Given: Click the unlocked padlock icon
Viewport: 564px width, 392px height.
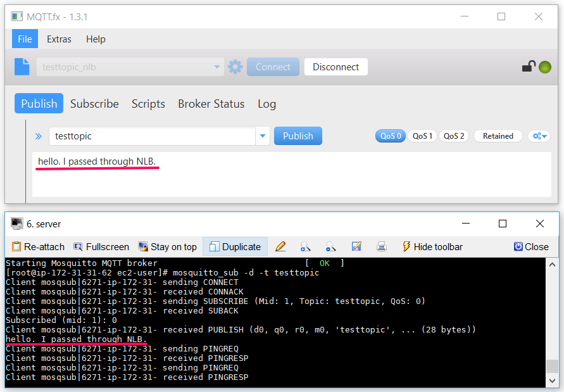Looking at the screenshot, I should click(x=529, y=66).
